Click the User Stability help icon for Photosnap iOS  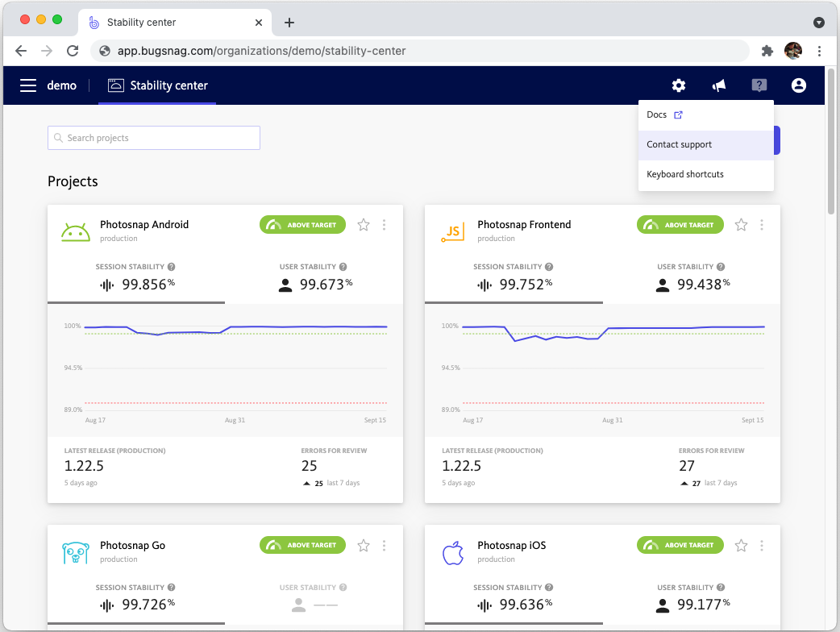tap(721, 588)
